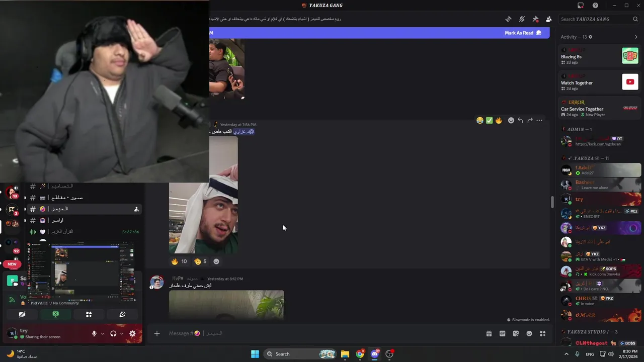The width and height of the screenshot is (644, 362).
Task: Open headphone output options arrow
Action: click(x=122, y=333)
